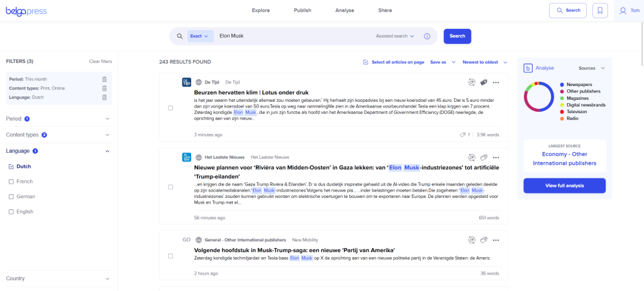Open the Exact match type dropdown
Screen dimensions: 644x291
(x=201, y=36)
